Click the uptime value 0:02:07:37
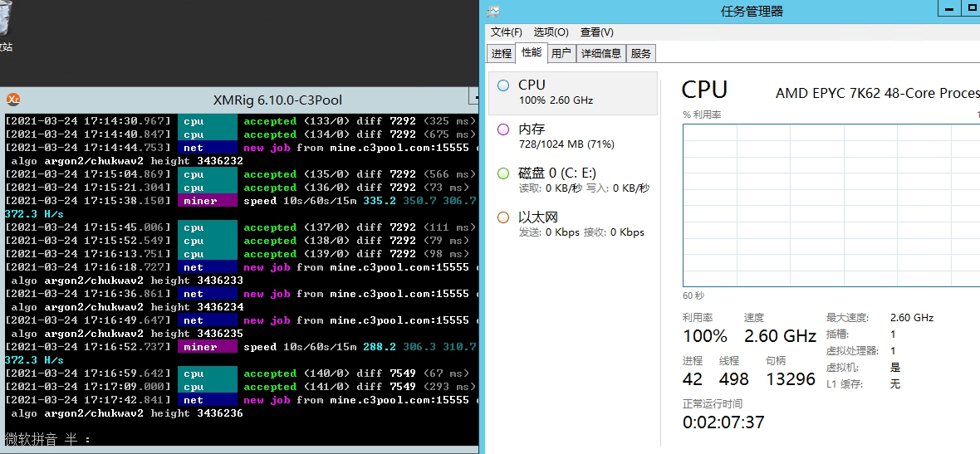Screen dimensions: 980x454 [x=723, y=422]
